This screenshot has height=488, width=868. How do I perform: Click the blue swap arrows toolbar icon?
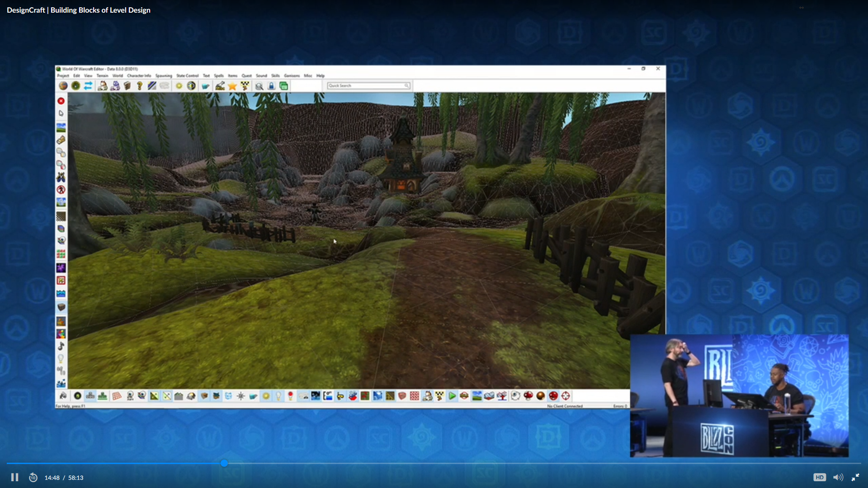(88, 86)
